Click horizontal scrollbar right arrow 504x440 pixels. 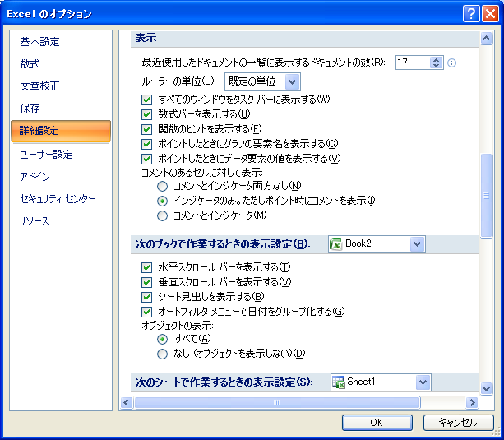tap(472, 402)
